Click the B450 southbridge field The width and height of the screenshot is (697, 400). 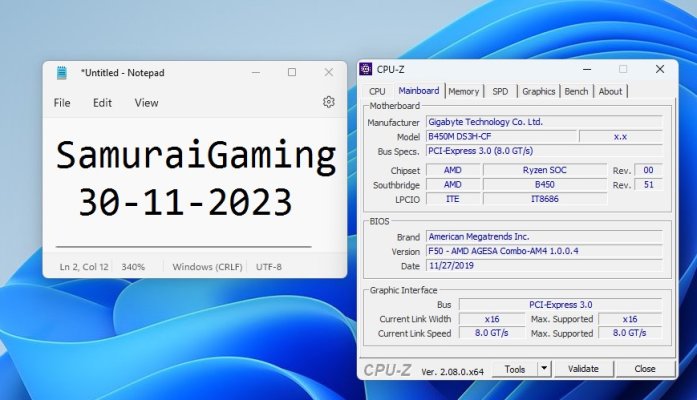pyautogui.click(x=545, y=184)
